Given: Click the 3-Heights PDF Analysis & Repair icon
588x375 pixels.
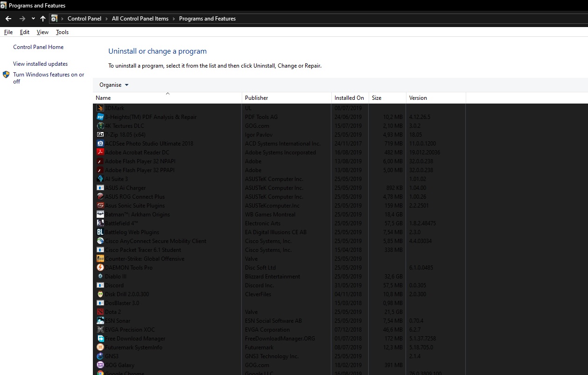Looking at the screenshot, I should 100,117.
